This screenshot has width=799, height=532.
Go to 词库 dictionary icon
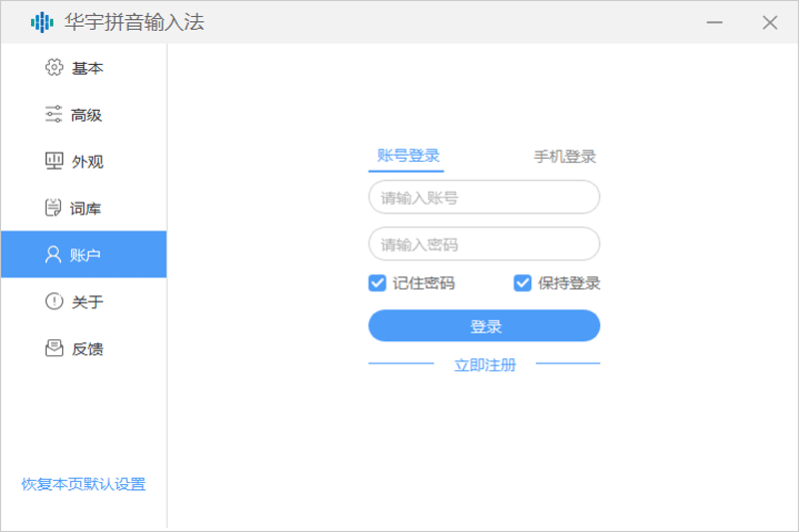[54, 209]
